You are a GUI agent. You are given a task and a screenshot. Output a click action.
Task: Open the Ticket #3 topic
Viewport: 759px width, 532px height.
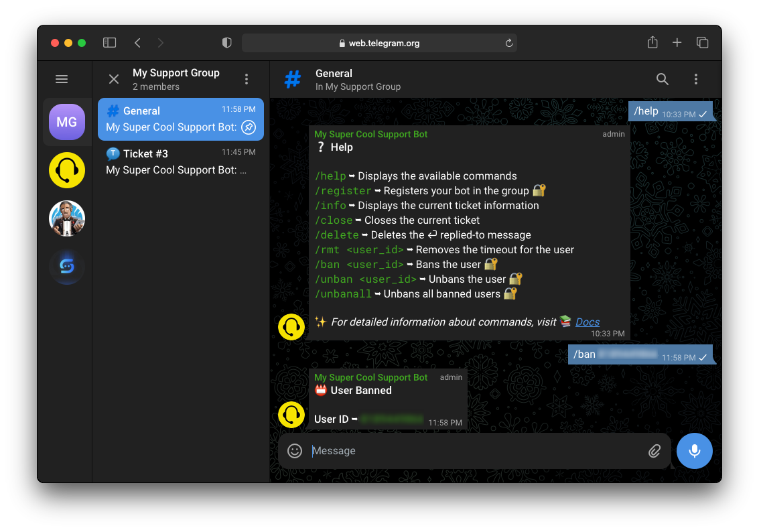[181, 161]
